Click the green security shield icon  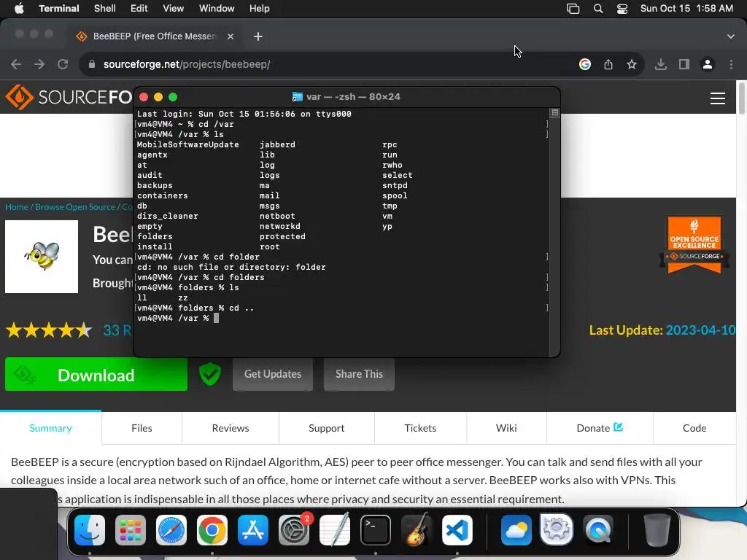[209, 374]
